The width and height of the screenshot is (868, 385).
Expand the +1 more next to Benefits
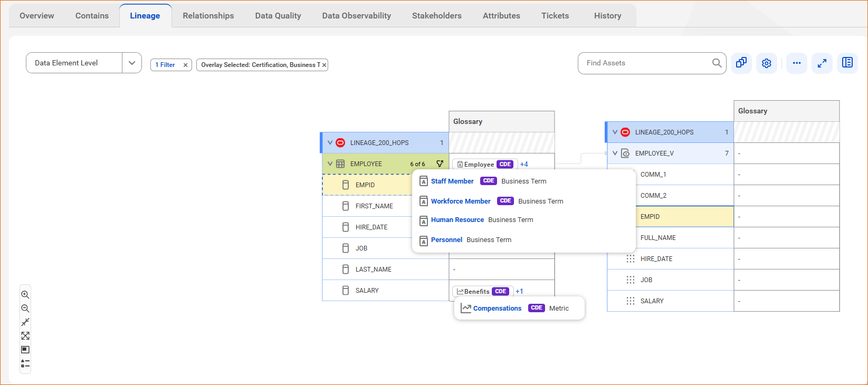tap(519, 291)
